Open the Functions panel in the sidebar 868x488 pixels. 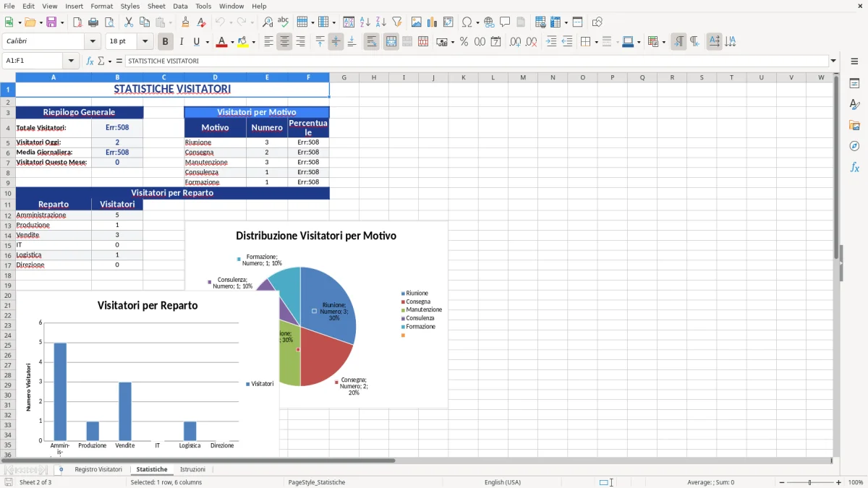coord(855,167)
